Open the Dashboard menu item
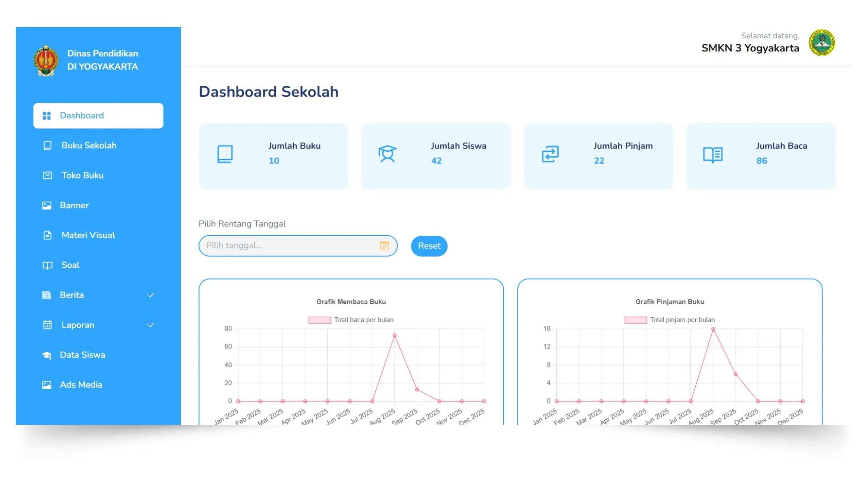 click(82, 115)
